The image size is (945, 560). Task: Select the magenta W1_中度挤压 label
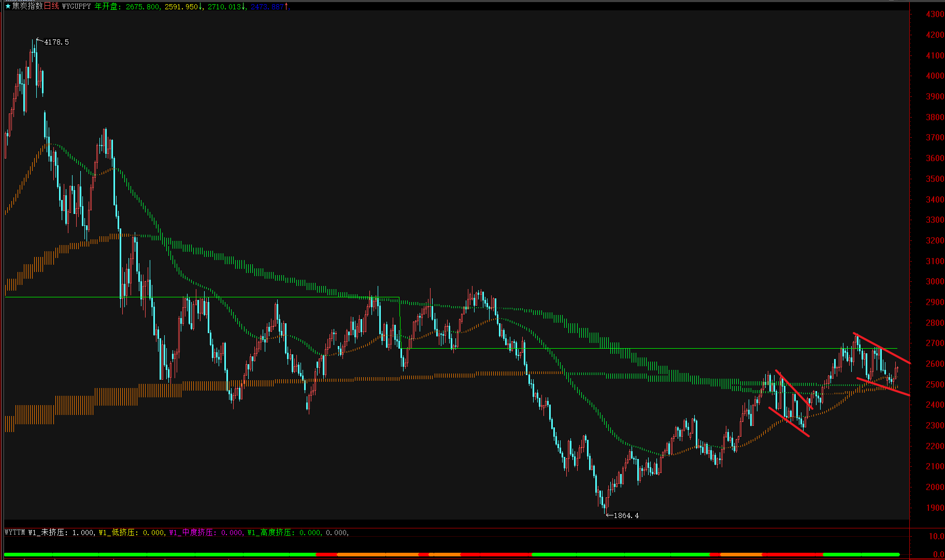193,533
